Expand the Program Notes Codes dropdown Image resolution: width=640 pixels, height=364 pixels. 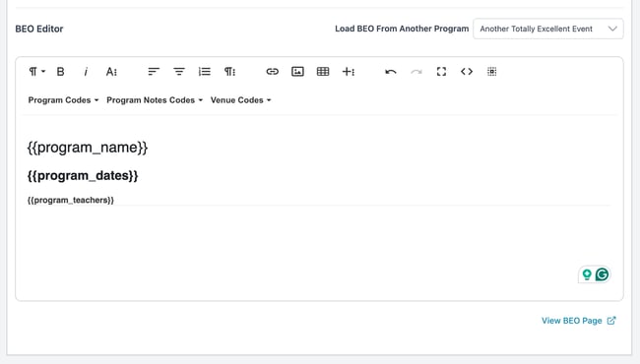(155, 100)
